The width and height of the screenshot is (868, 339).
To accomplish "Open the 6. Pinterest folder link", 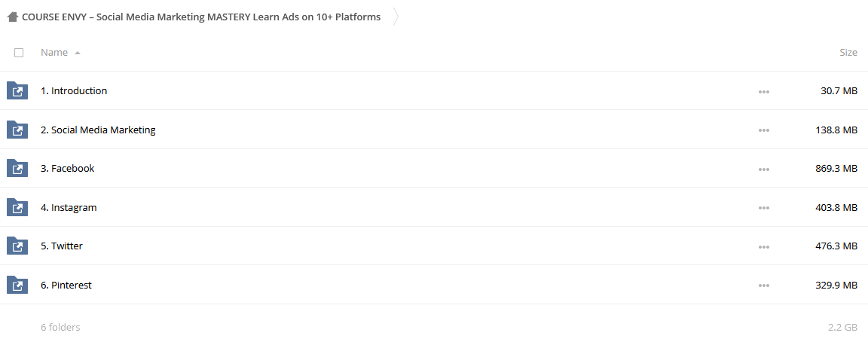I will pos(66,285).
